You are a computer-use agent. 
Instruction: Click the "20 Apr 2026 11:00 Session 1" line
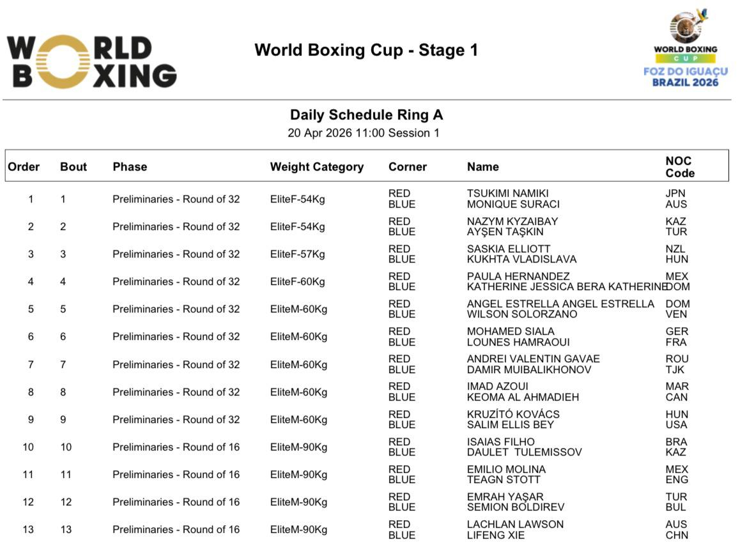click(x=363, y=134)
